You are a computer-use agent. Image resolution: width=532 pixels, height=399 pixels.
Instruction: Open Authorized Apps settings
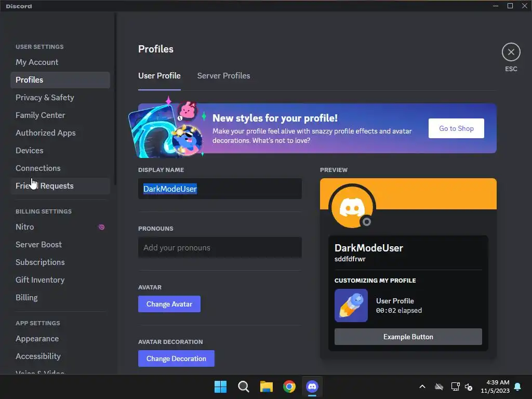60,132
